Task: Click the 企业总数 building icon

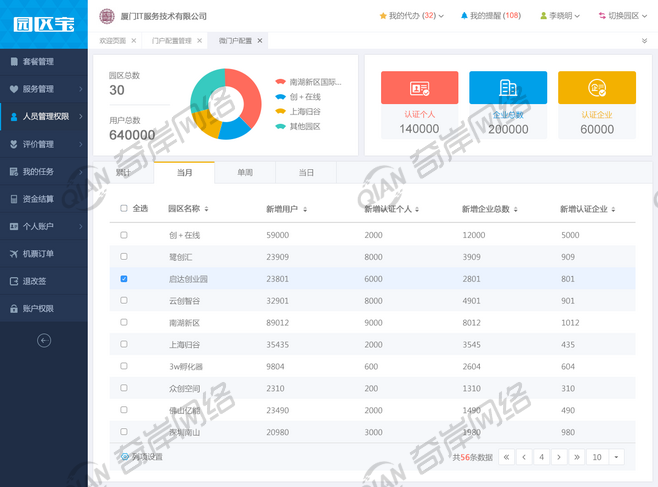Action: click(x=508, y=88)
